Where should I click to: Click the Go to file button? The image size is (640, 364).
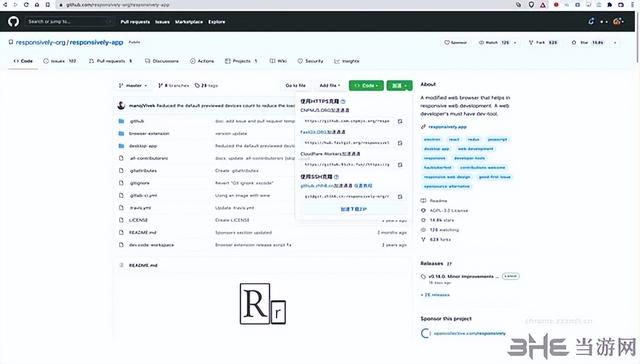coord(296,85)
